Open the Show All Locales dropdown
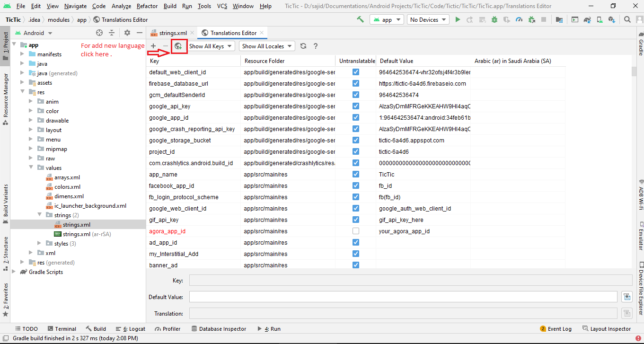644x344 pixels. point(267,46)
